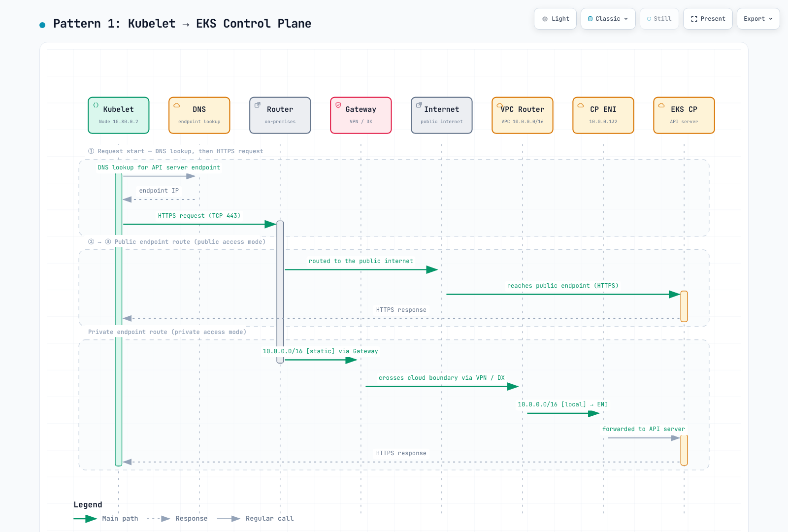Click 'HTTPS request (TCP 443)' message label
The image size is (788, 532).
(199, 216)
